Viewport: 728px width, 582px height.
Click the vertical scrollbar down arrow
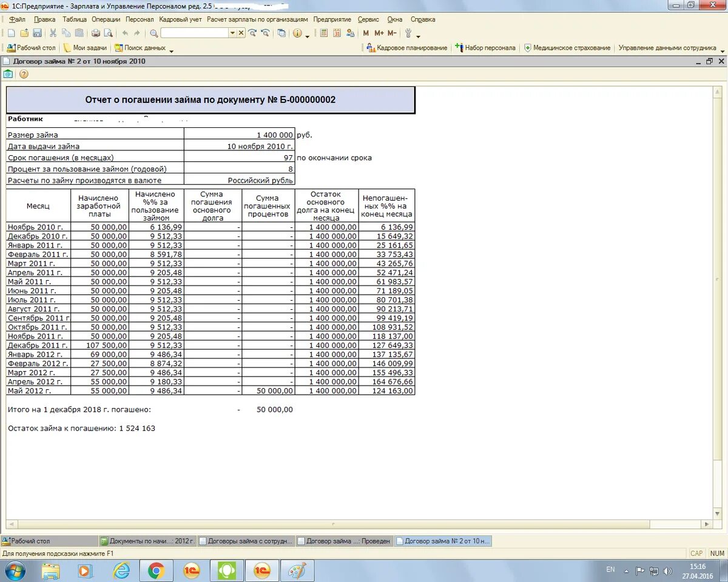tap(718, 514)
